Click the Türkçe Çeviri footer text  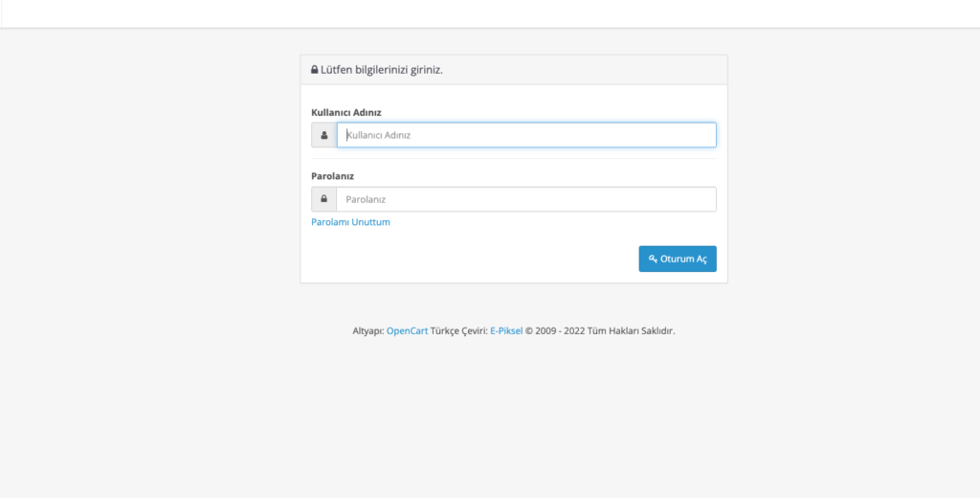458,331
